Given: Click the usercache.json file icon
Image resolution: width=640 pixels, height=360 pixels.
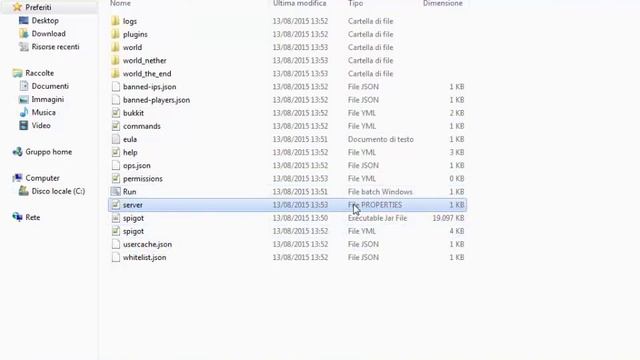Looking at the screenshot, I should pyautogui.click(x=116, y=244).
